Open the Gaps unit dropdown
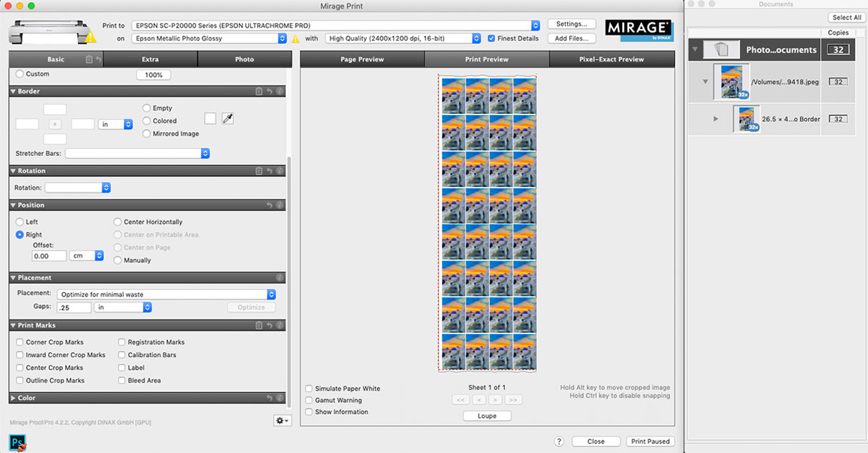This screenshot has height=453, width=868. (x=123, y=307)
